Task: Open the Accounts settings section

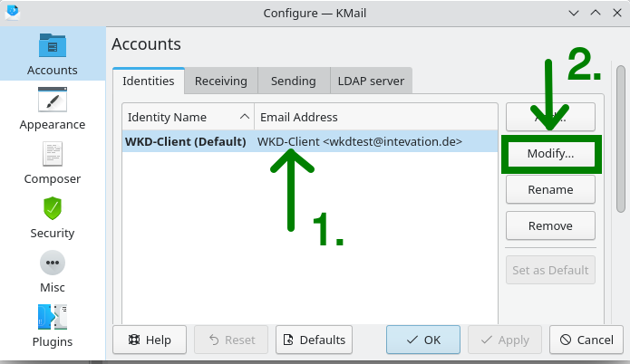Action: [53, 53]
